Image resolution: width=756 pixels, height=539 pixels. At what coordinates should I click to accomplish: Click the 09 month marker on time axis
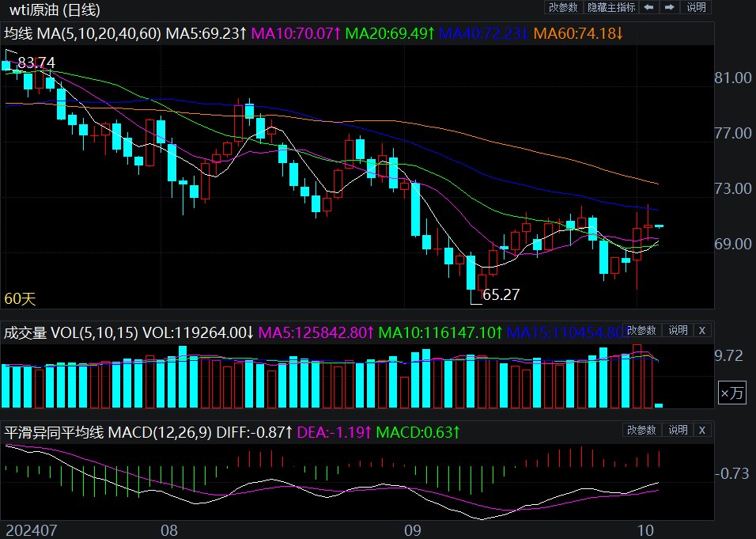[411, 530]
